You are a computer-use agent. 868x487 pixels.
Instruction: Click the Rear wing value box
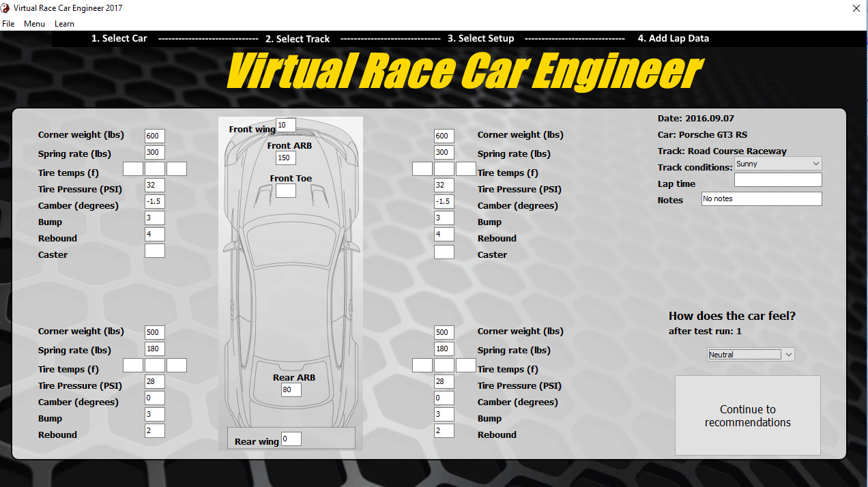(291, 439)
